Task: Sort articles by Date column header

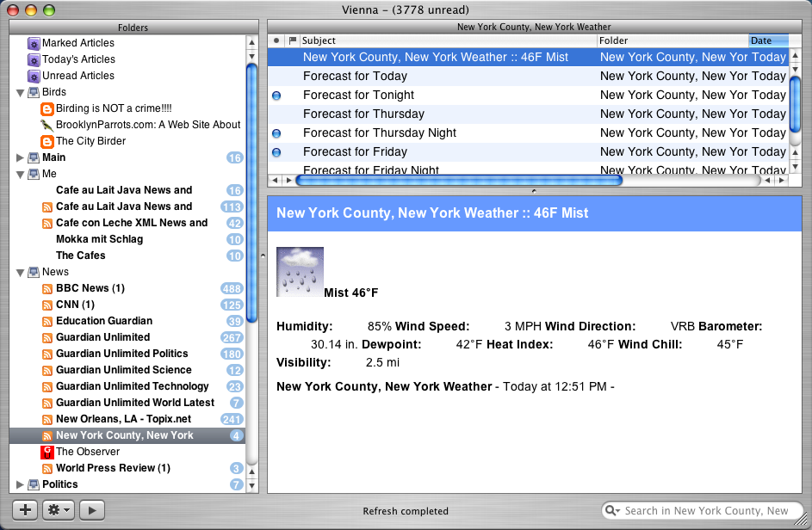Action: click(x=767, y=40)
